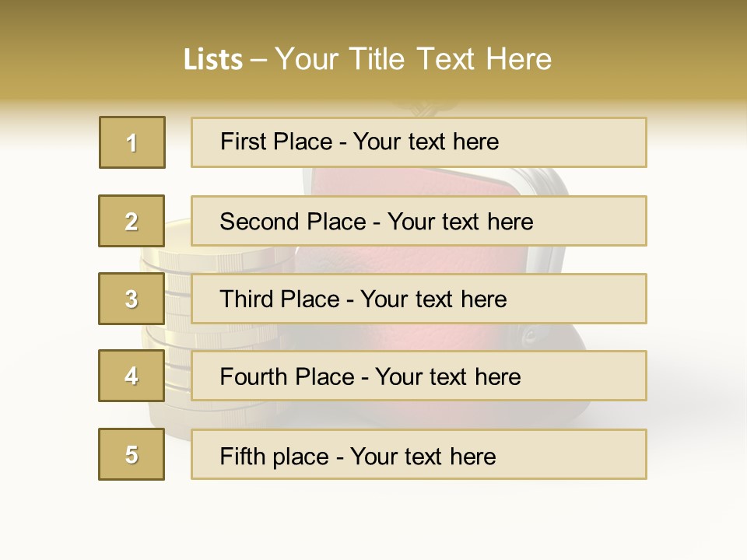Select the Fifth place text bar
Image resolution: width=747 pixels, height=560 pixels.
pos(419,455)
